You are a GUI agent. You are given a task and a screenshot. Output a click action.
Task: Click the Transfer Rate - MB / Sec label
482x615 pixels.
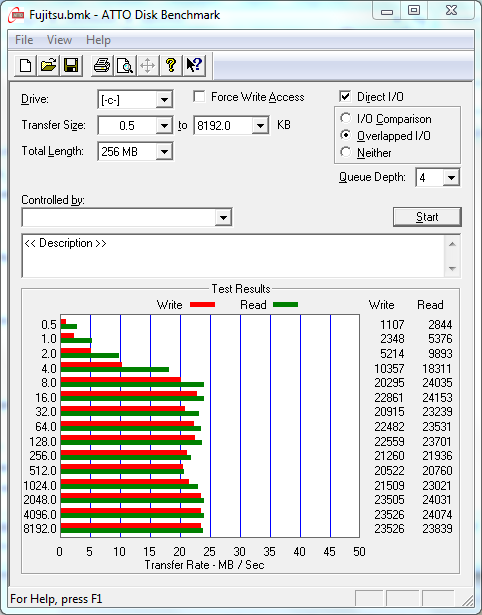204,565
